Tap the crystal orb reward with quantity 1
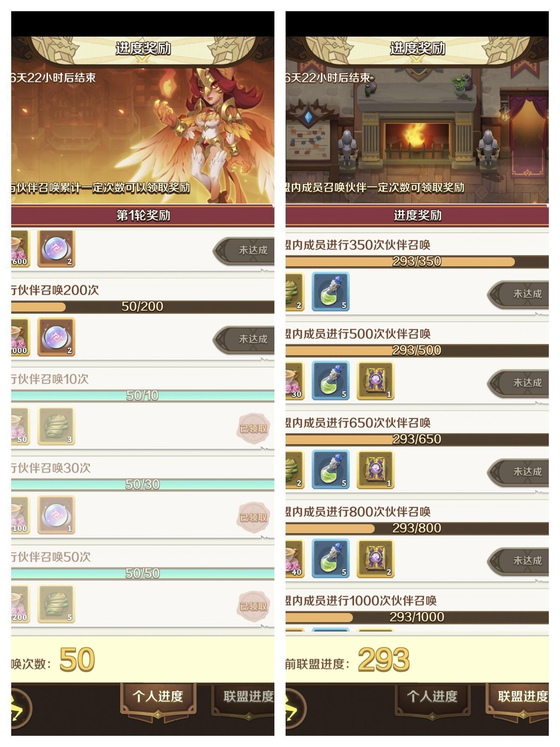 click(x=56, y=515)
